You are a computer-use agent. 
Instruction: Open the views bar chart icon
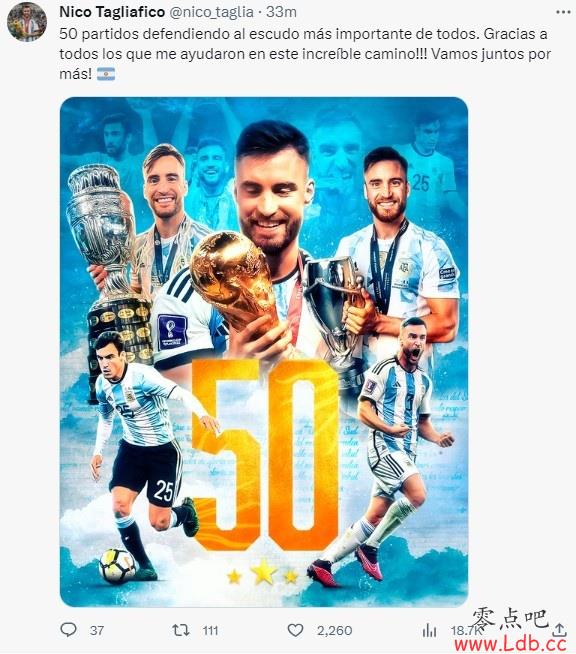tap(429, 631)
